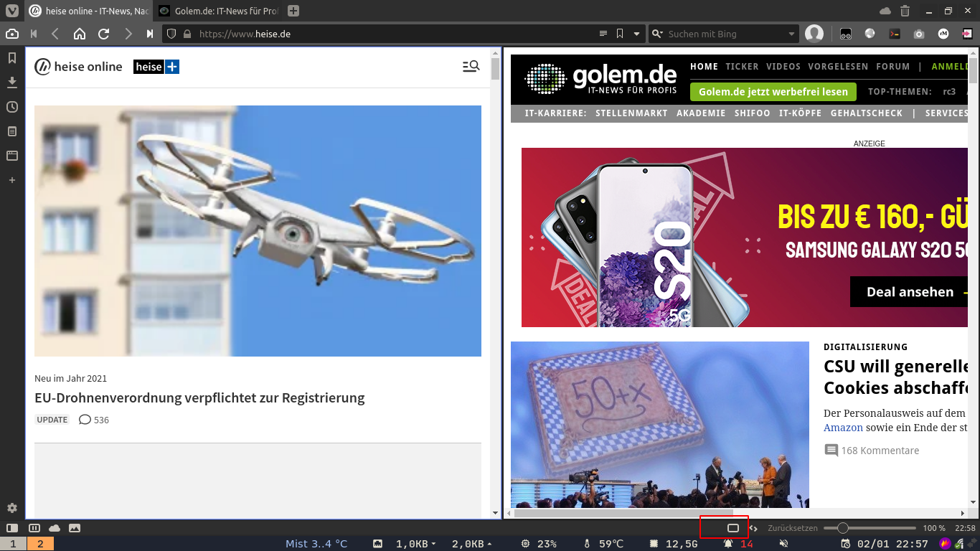Adjust the page zoom slider
Viewport: 980px width, 551px height.
843,528
